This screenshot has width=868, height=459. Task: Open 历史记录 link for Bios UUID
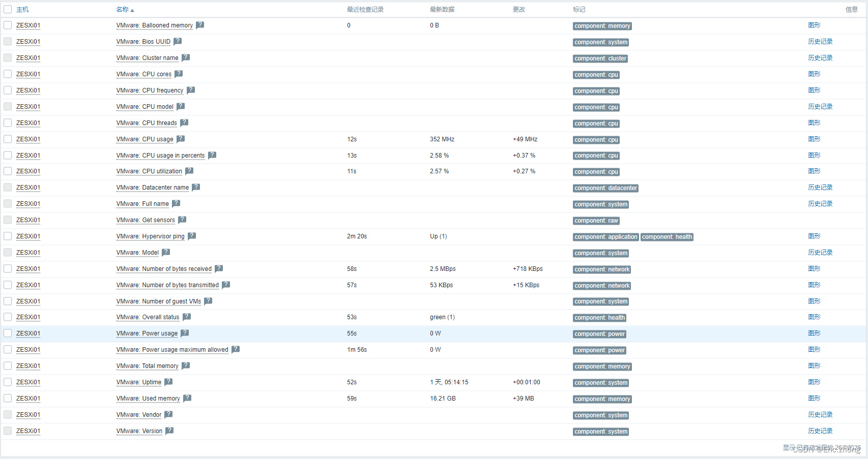pos(820,41)
